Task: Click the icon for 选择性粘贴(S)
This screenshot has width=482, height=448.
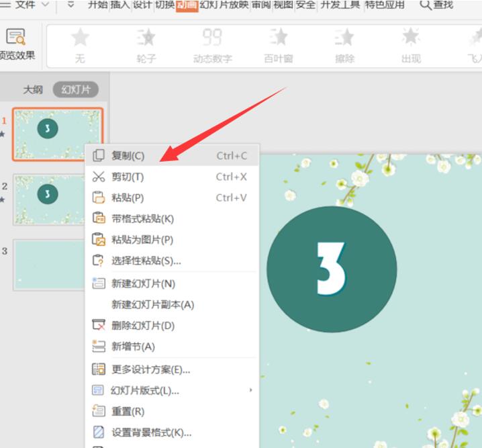Action: coord(98,261)
